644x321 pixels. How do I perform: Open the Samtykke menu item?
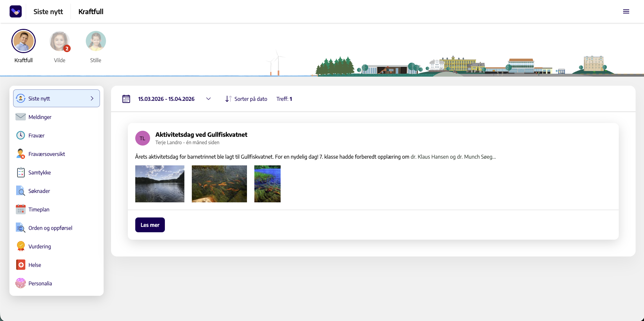(57, 172)
